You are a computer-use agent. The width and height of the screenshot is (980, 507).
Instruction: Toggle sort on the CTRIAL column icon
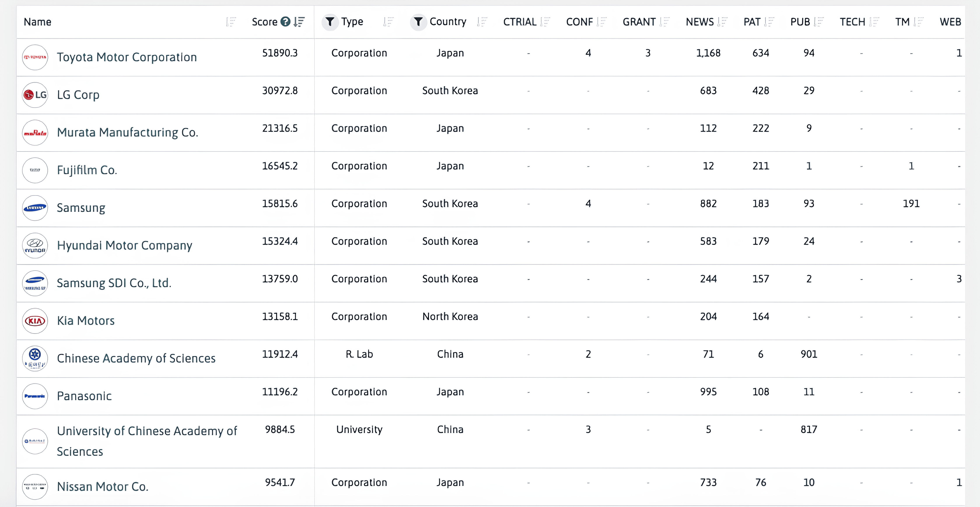[x=545, y=22]
